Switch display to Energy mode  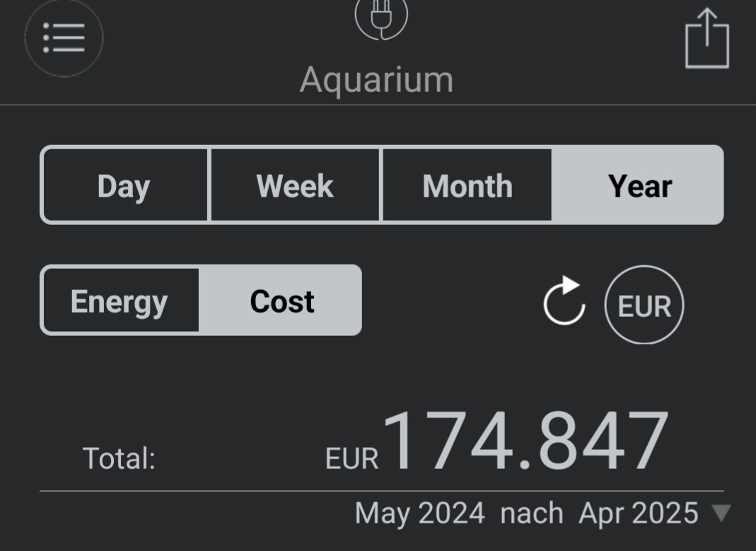click(120, 301)
